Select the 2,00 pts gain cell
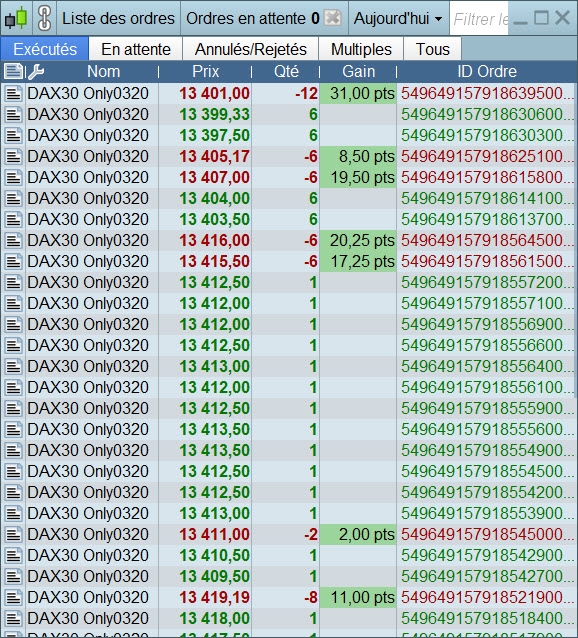This screenshot has height=638, width=578. point(358,535)
